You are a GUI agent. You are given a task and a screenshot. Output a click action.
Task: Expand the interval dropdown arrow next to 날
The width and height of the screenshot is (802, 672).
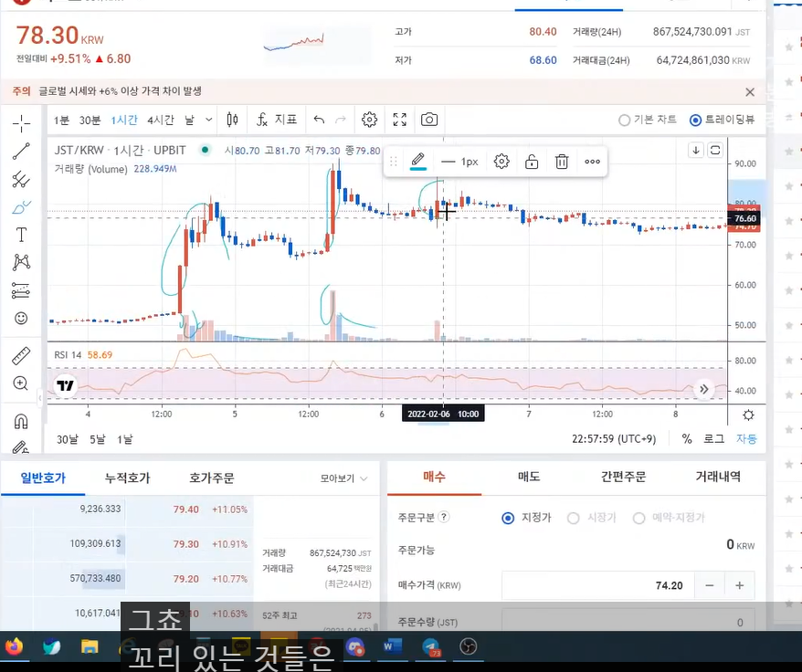tap(208, 120)
